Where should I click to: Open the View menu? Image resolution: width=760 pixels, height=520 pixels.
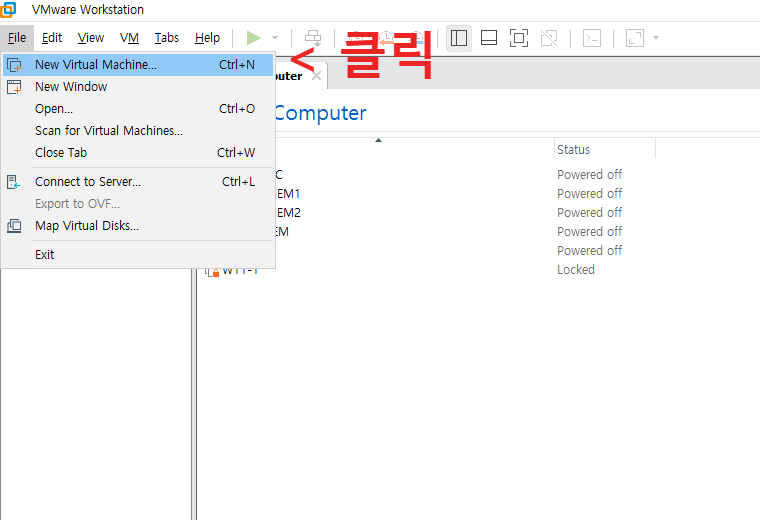click(91, 38)
